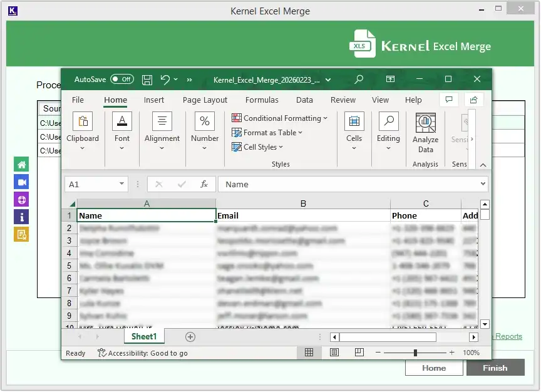Switch to the Formulas ribbon tab

pos(262,100)
